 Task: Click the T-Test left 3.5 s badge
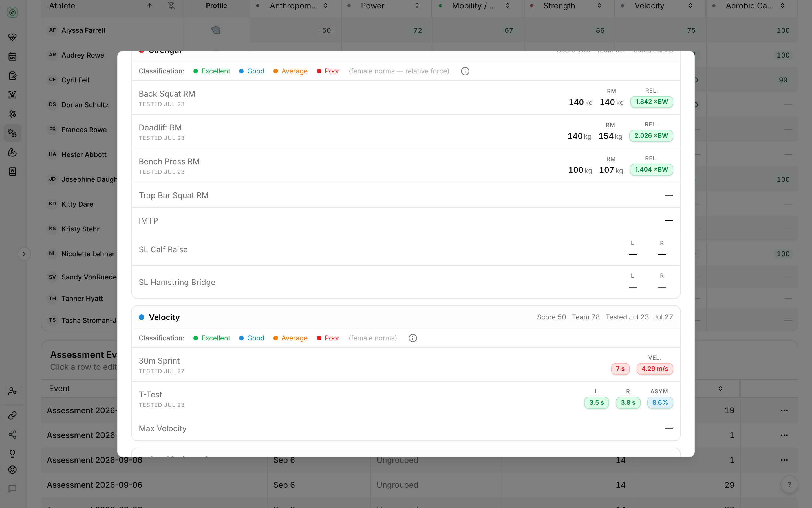(x=597, y=403)
